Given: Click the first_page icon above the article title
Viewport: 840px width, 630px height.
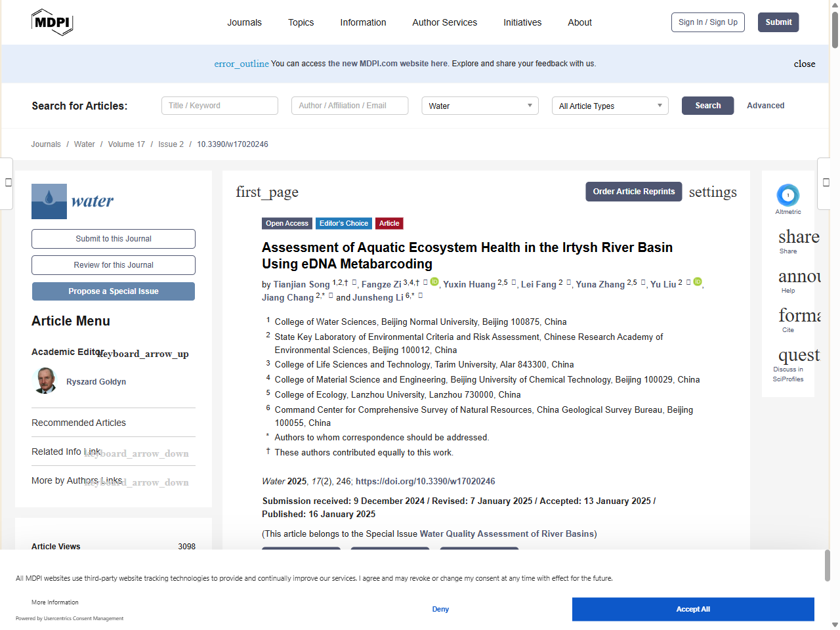Looking at the screenshot, I should [267, 192].
